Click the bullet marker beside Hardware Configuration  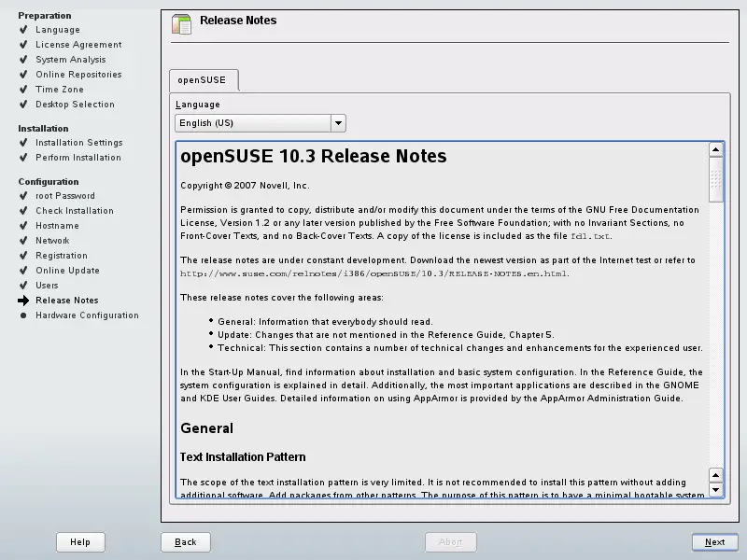tap(23, 315)
